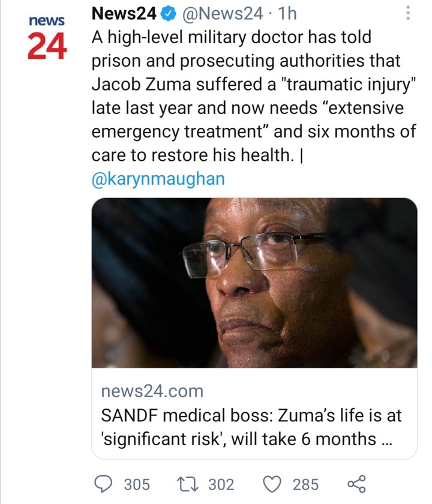Open News24 display name profile
The image size is (432, 504).
(124, 13)
